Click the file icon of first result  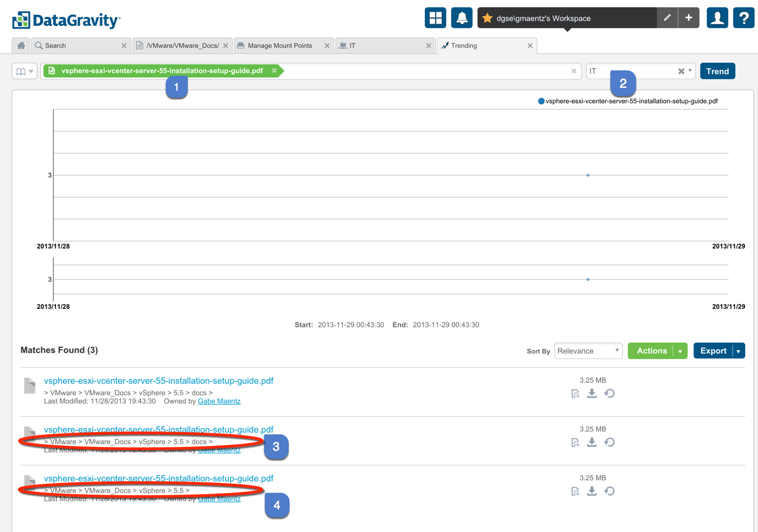pyautogui.click(x=30, y=385)
